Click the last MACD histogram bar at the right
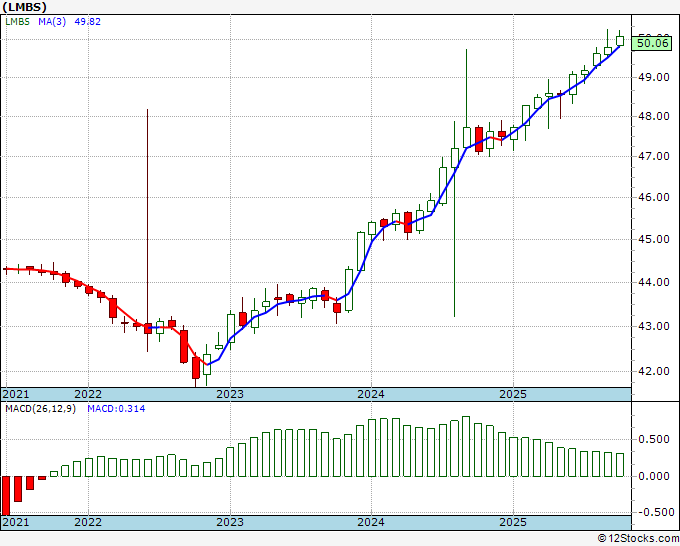This screenshot has width=680, height=546. coord(620,465)
